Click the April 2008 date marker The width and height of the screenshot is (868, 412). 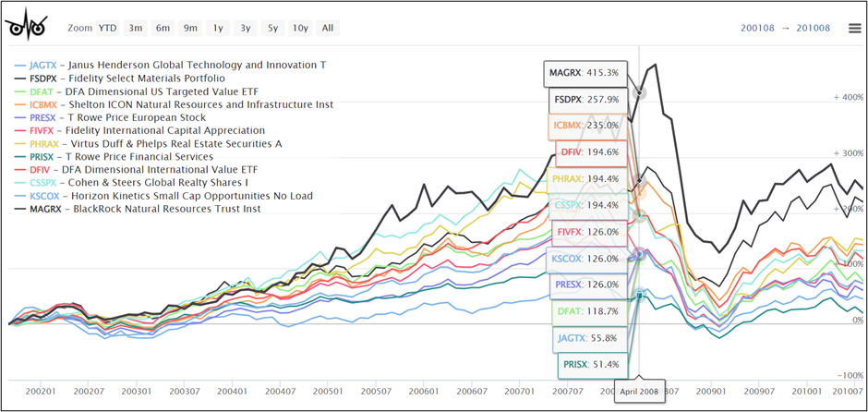click(638, 391)
